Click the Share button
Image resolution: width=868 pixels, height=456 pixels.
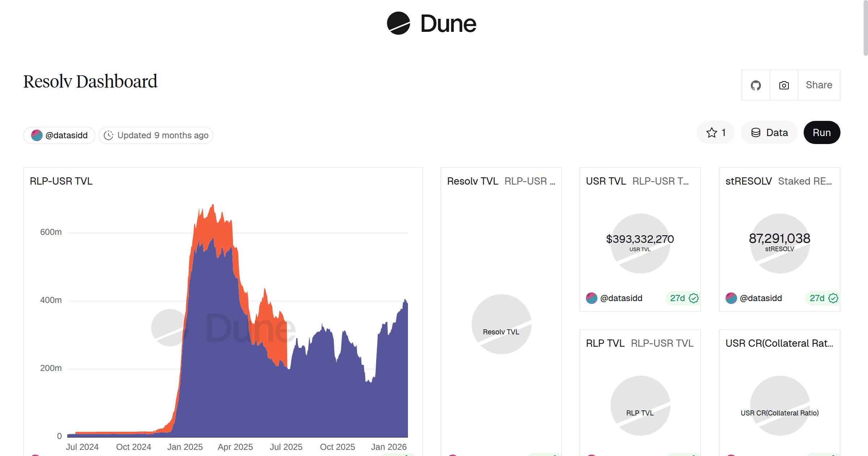[x=818, y=85]
